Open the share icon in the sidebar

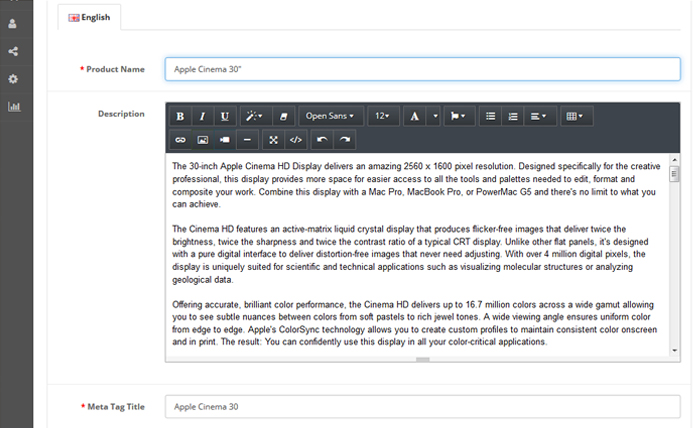tap(13, 51)
